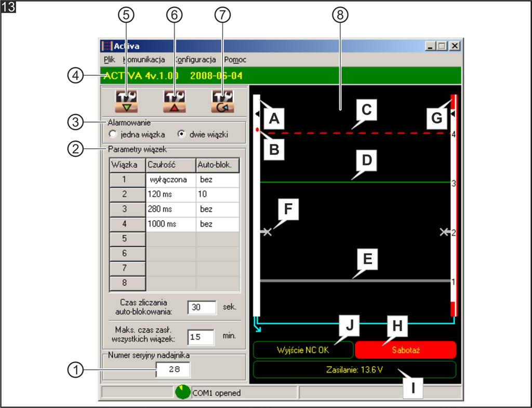Click the Auto-blok. 'bez' cell for beam 1
Image resolution: width=532 pixels, height=408 pixels.
tap(218, 180)
